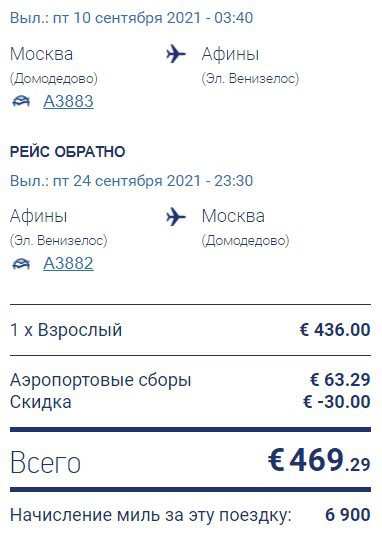Click airplane icon between Москва and Афины
Screen dimensions: 382x537
tap(176, 54)
